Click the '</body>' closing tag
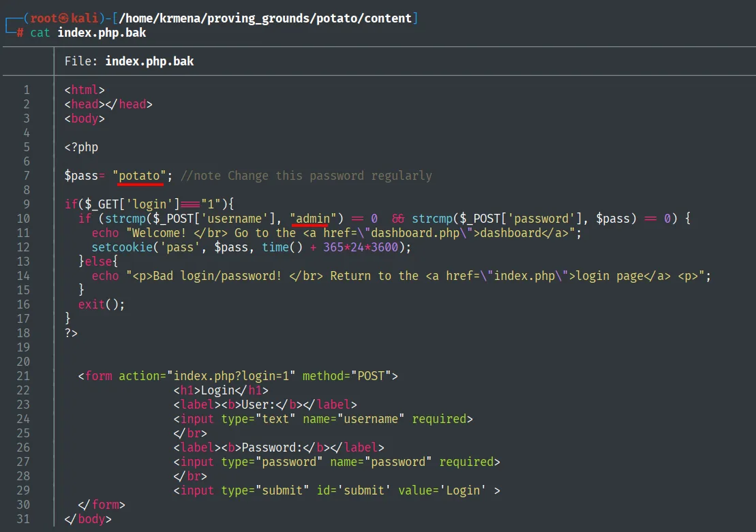The image size is (756, 532). [x=88, y=519]
